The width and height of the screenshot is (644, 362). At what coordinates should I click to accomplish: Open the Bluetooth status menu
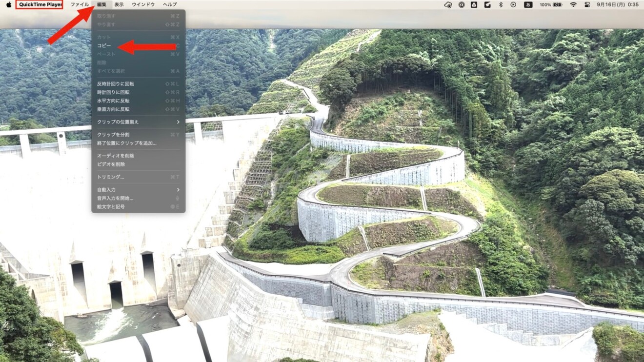(501, 5)
